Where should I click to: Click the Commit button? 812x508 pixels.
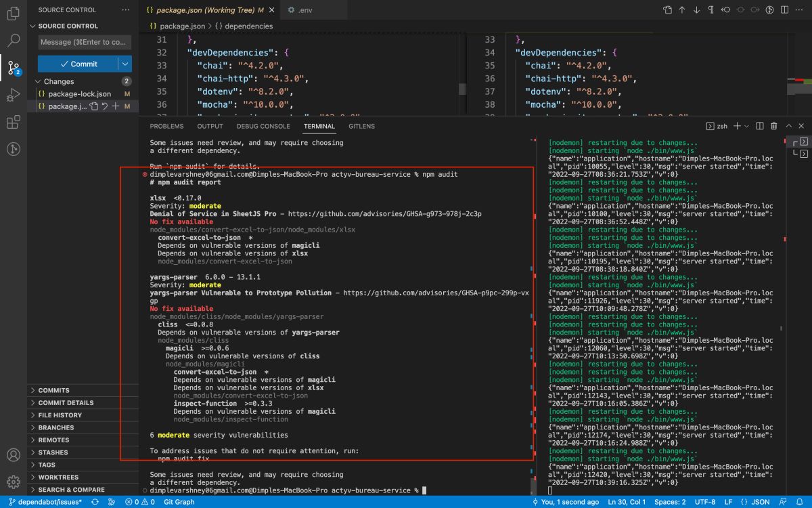tap(78, 64)
